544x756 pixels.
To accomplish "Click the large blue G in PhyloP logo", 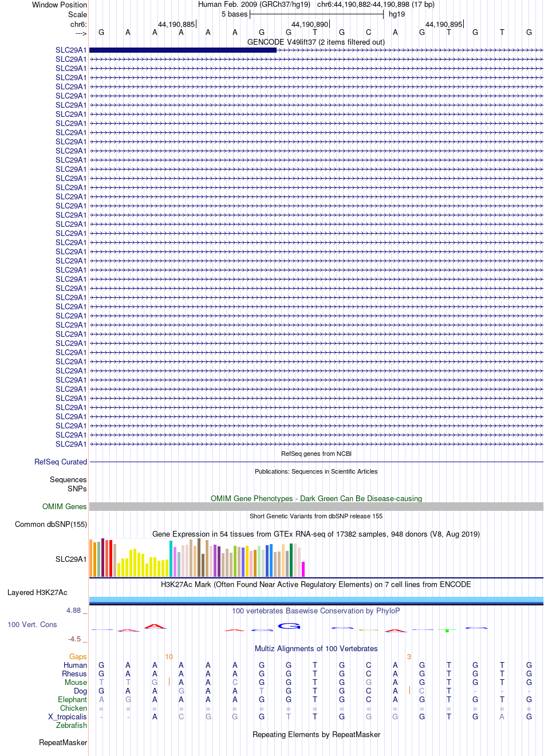I will click(x=289, y=626).
